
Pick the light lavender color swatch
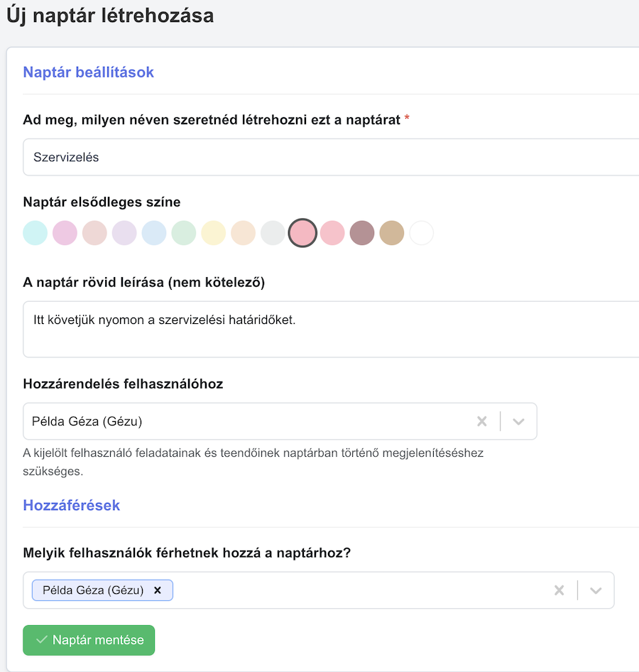point(124,233)
